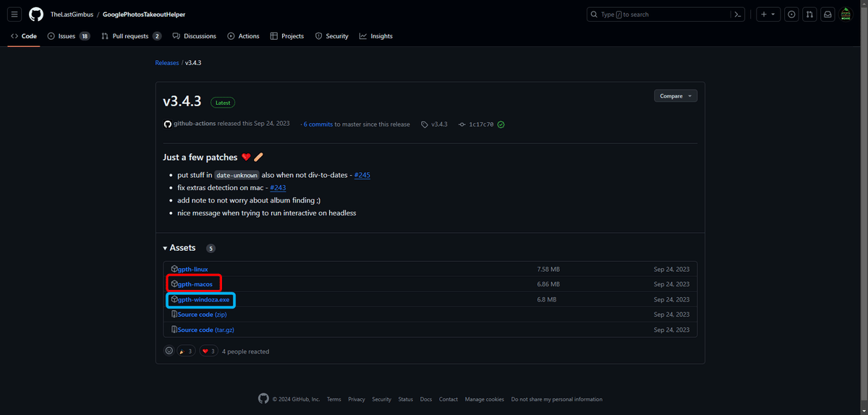Open the Compare dropdown
The width and height of the screenshot is (868, 415).
[x=676, y=95]
